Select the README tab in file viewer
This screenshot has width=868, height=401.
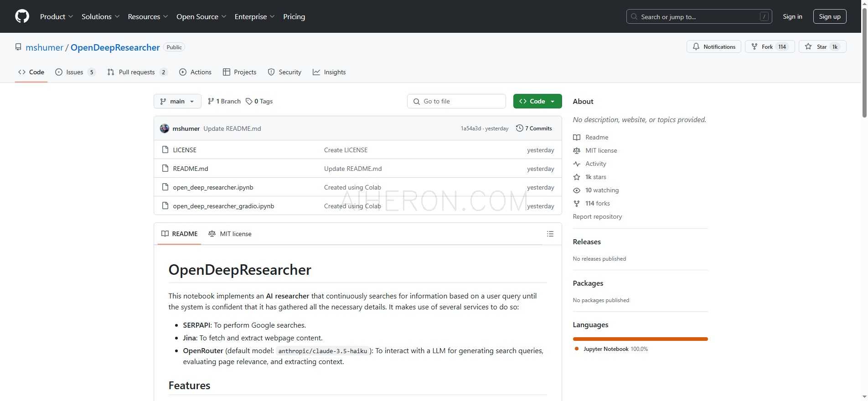tap(180, 234)
